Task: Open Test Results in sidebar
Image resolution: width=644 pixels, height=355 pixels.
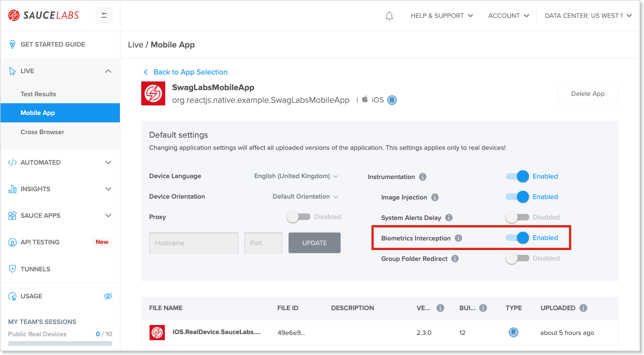Action: click(x=38, y=94)
